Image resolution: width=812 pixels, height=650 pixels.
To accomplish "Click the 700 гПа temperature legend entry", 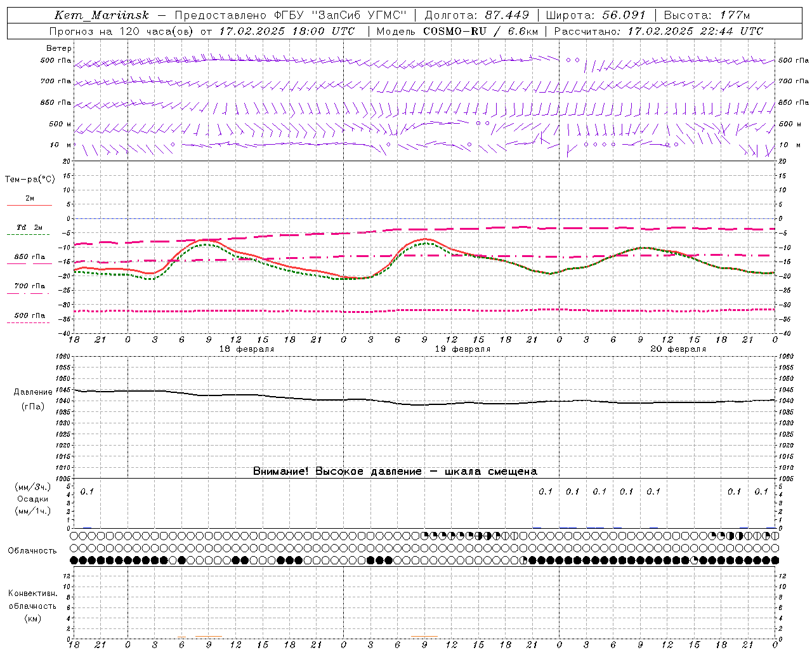I will 30,286.
